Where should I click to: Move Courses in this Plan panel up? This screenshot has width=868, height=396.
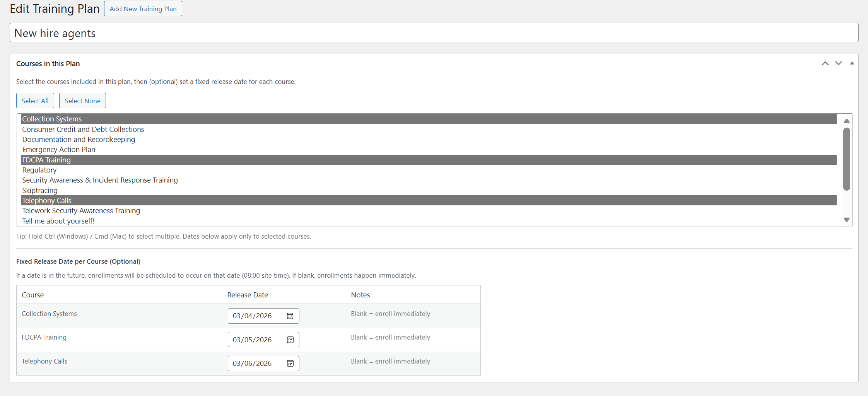click(x=825, y=63)
